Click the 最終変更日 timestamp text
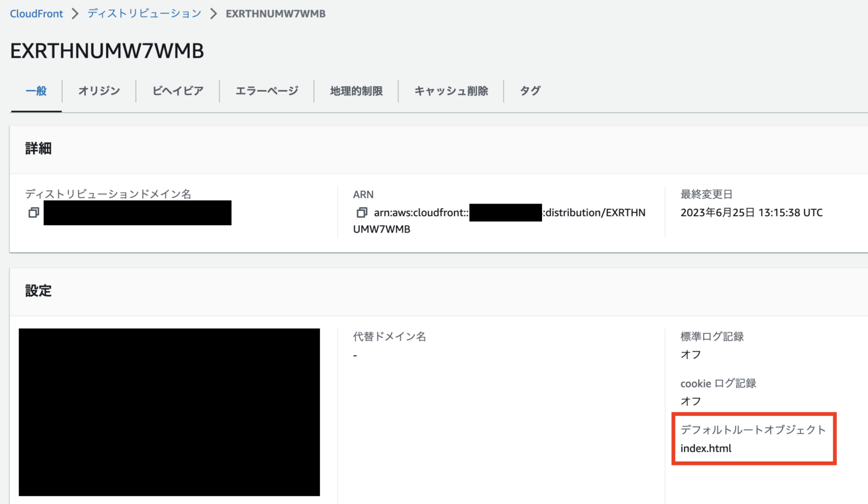Screen dimensions: 868x504 coord(752,213)
